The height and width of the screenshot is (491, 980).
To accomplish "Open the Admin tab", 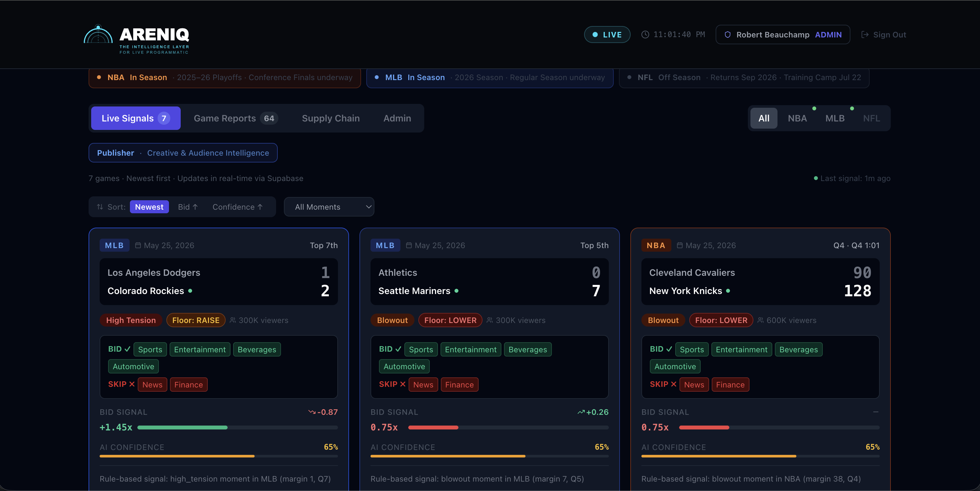I will coord(397,118).
